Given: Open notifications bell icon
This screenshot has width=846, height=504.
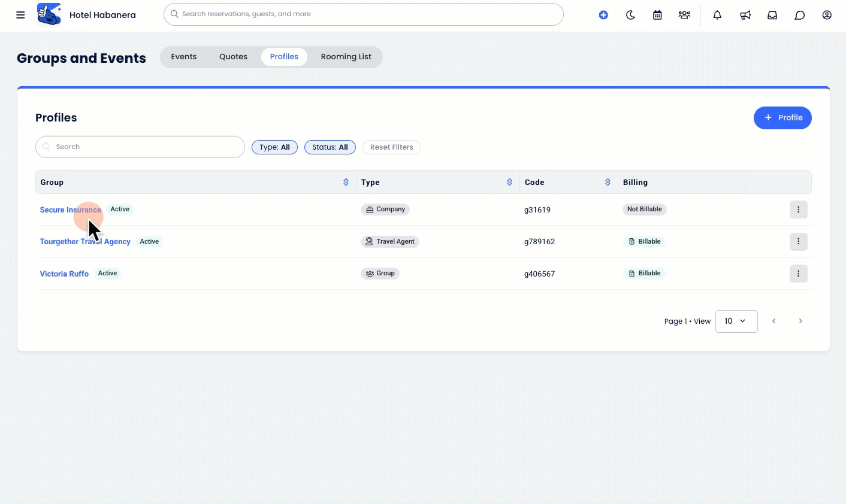Looking at the screenshot, I should point(717,15).
